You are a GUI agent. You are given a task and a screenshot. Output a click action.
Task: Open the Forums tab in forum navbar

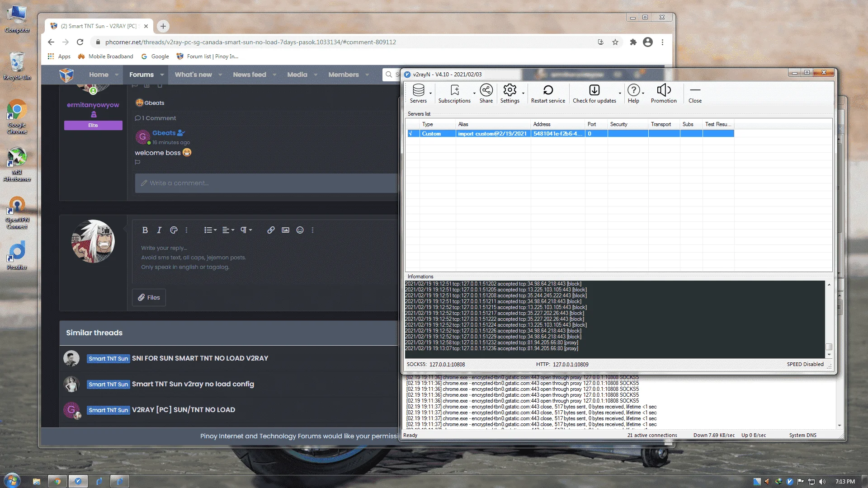[142, 75]
